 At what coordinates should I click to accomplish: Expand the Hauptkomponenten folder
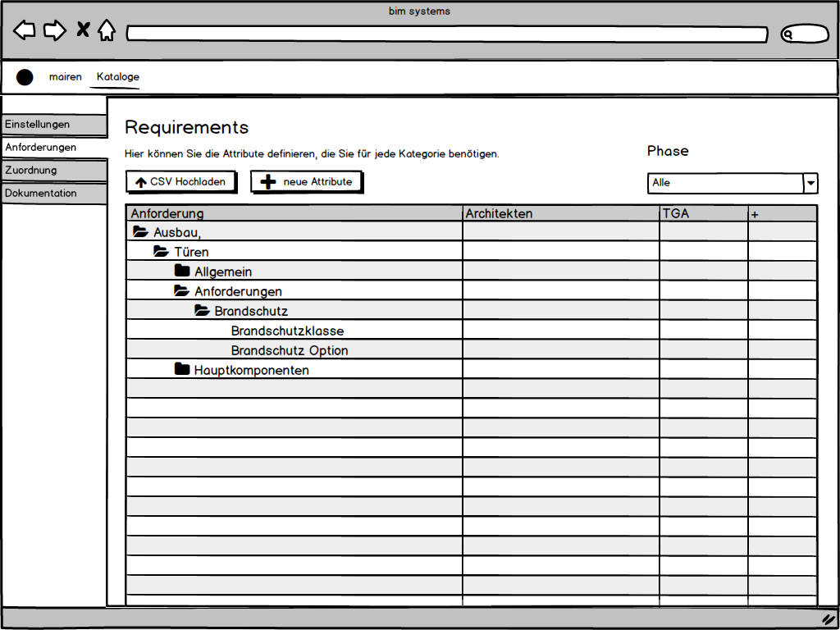pyautogui.click(x=181, y=370)
